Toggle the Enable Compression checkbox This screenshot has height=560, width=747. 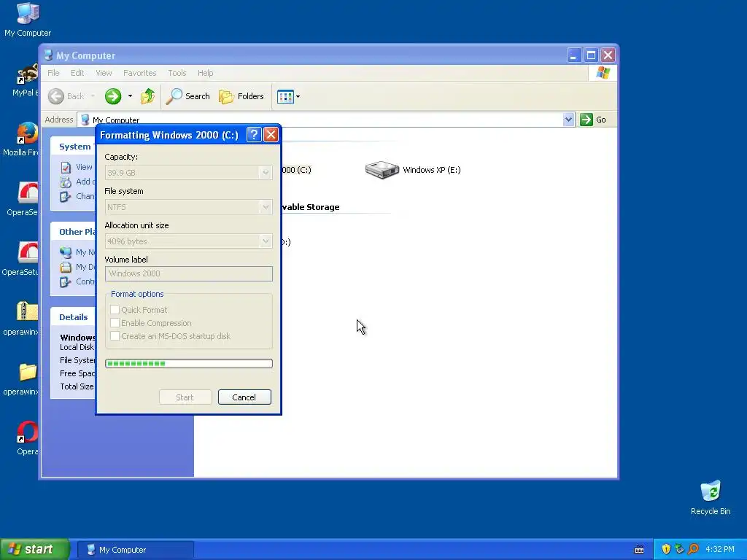coord(115,323)
